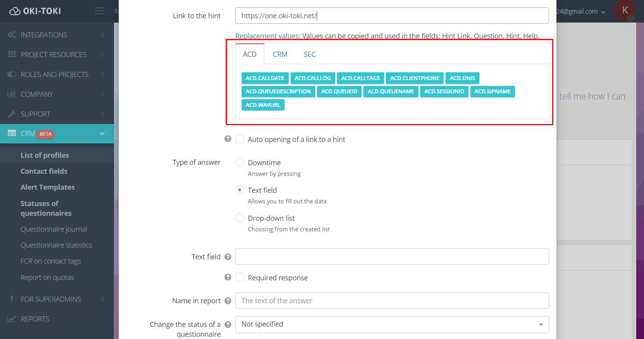Switch to the CRM replacement values tab
644x339 pixels.
(280, 54)
